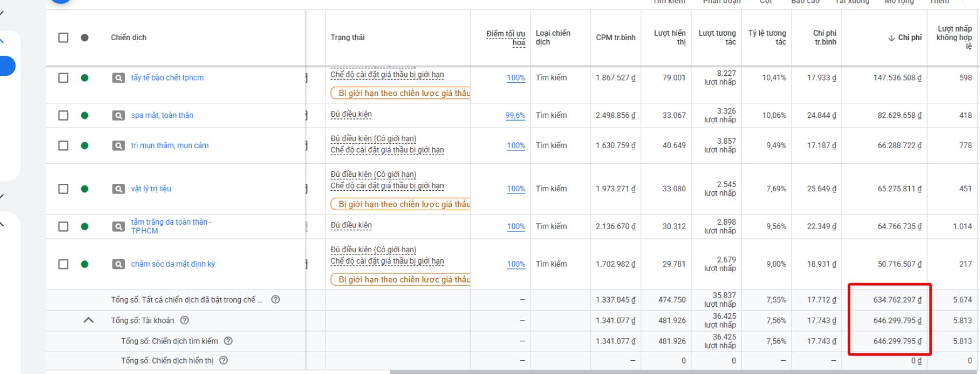Open 100% optimization score of tẩy tế bào chết

(516, 78)
